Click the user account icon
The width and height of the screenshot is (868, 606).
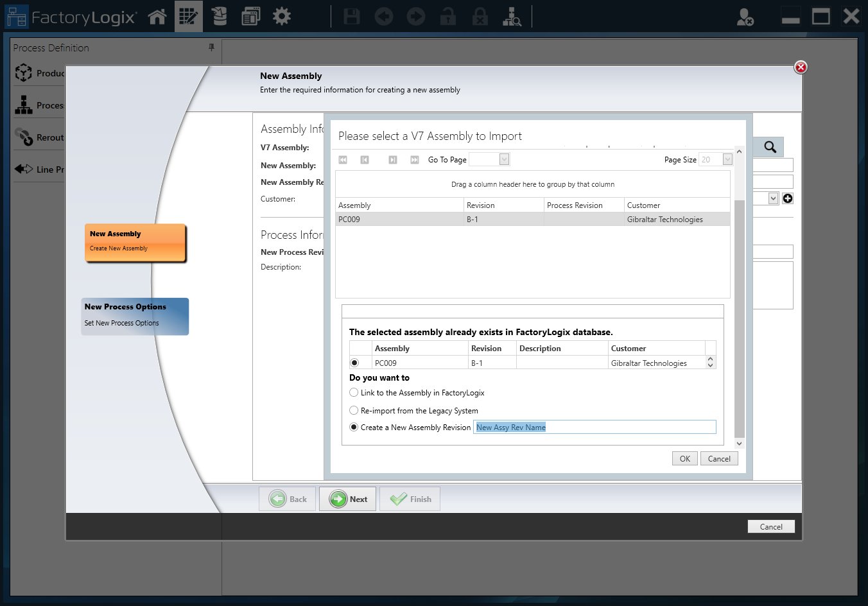click(x=745, y=17)
